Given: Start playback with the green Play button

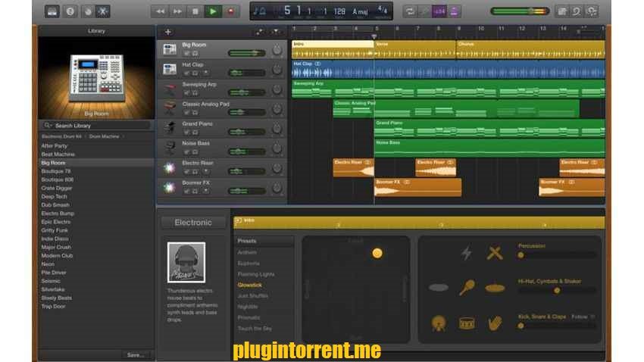Looking at the screenshot, I should 213,11.
